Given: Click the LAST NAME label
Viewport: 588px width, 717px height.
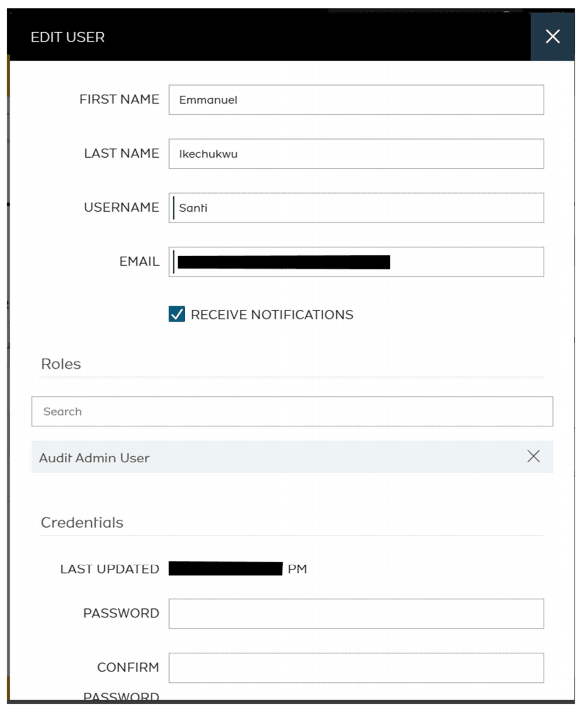Looking at the screenshot, I should coord(121,153).
